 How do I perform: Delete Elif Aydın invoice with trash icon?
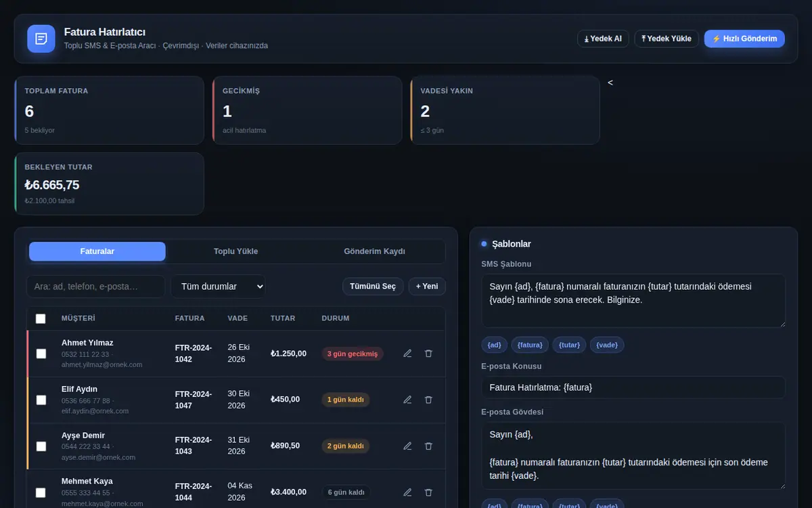tap(428, 400)
